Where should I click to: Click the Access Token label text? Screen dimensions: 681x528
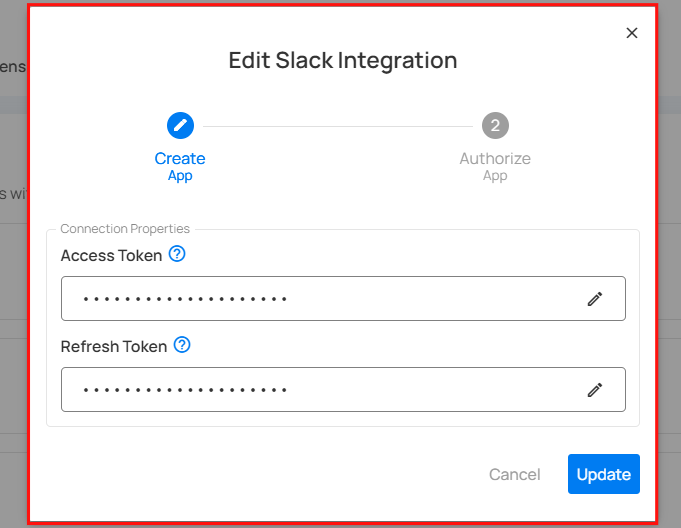(x=111, y=256)
